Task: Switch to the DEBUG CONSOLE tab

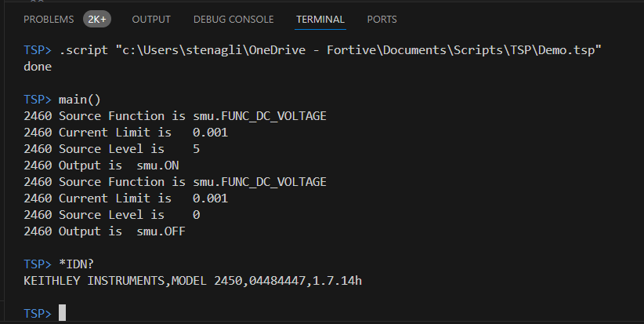Action: [233, 20]
